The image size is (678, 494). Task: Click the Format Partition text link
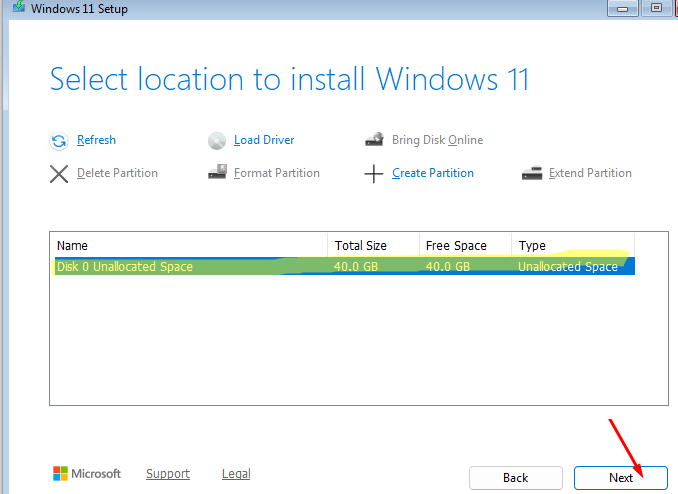click(277, 173)
